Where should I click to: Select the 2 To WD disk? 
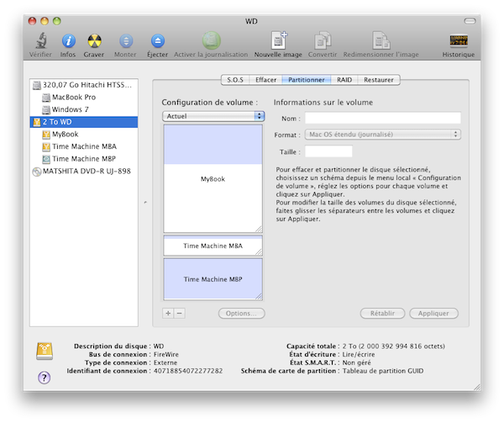(83, 122)
